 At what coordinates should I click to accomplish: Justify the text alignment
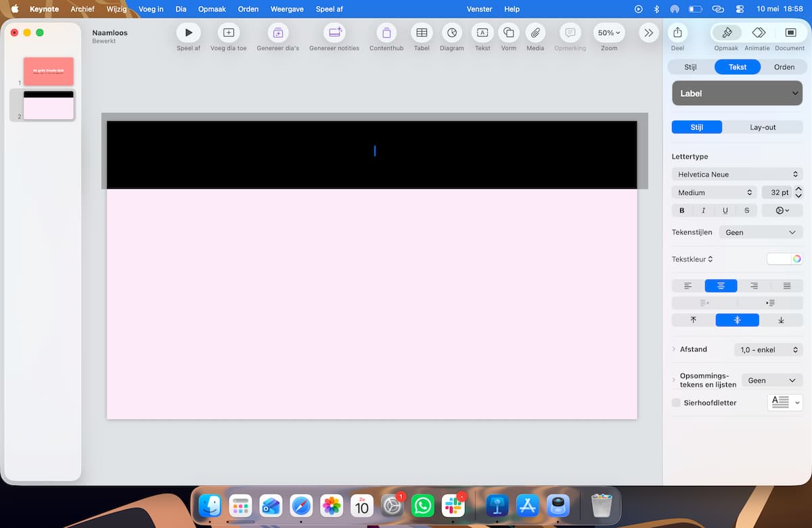click(786, 286)
